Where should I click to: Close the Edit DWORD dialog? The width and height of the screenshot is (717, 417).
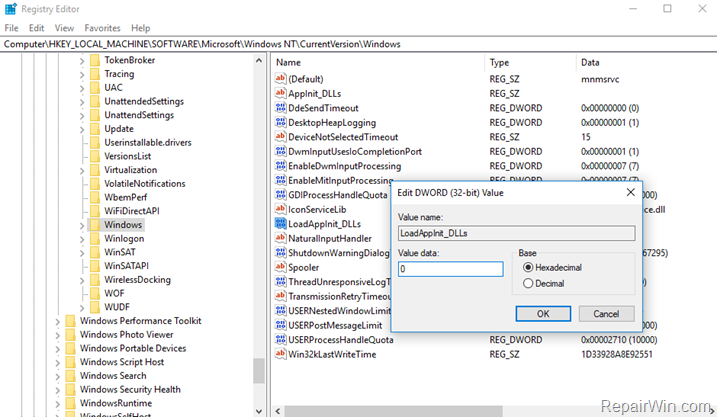pyautogui.click(x=631, y=192)
